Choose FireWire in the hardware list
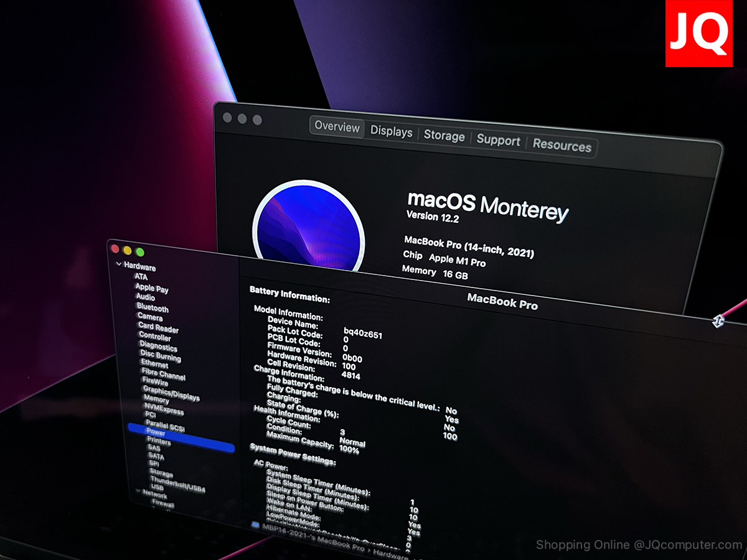 click(x=155, y=381)
